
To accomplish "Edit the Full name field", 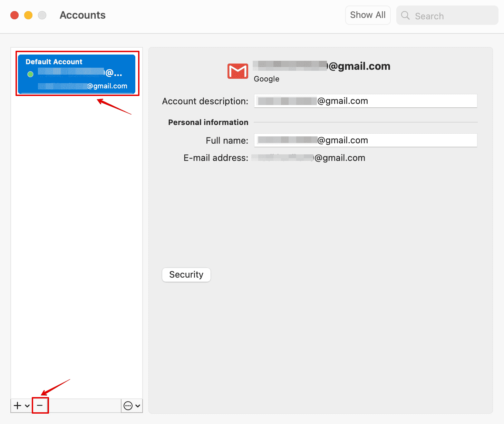I will coord(365,140).
